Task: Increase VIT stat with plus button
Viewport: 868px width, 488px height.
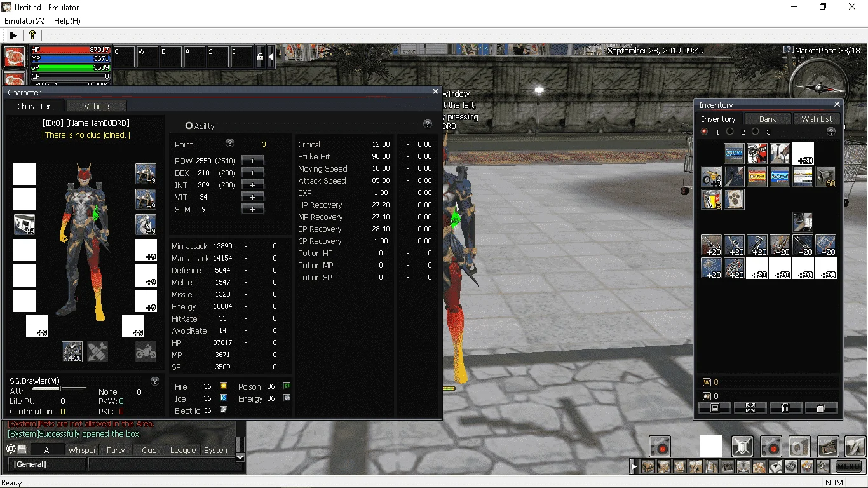Action: (252, 197)
